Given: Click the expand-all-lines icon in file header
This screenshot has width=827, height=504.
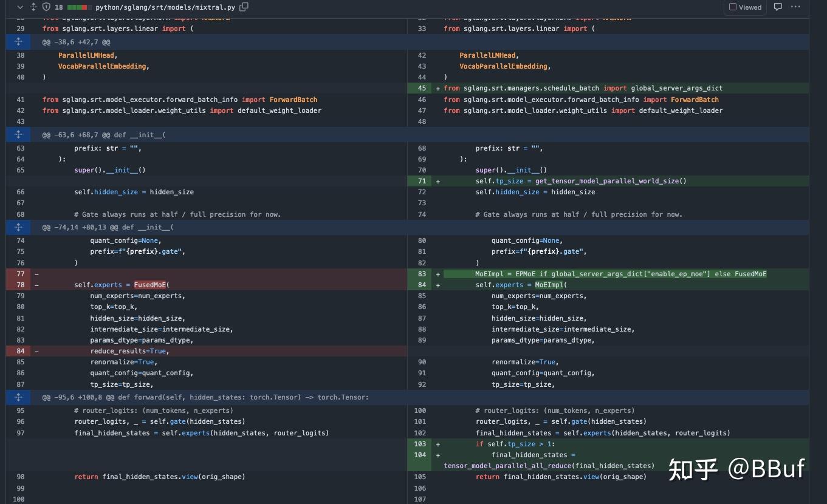Looking at the screenshot, I should pyautogui.click(x=33, y=7).
